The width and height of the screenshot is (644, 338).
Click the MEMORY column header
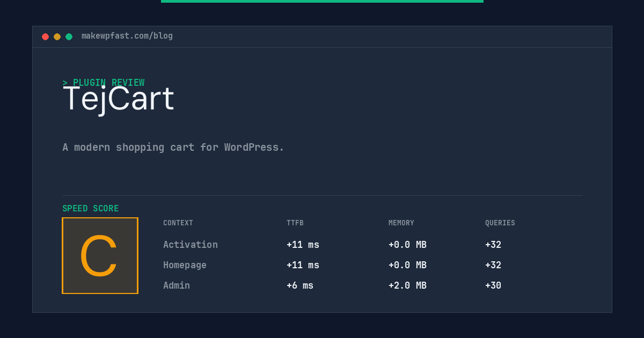401,223
